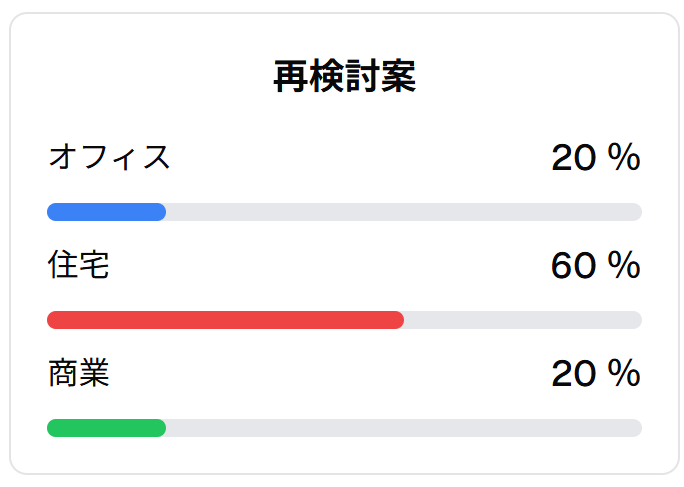Click the 20 % value next to オフィス
This screenshot has height=487, width=684.
tap(596, 157)
